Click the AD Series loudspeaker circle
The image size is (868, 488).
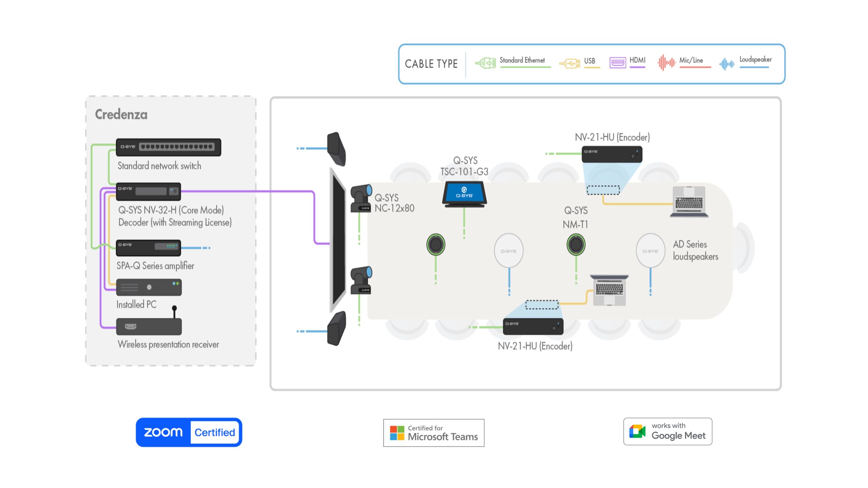point(650,251)
